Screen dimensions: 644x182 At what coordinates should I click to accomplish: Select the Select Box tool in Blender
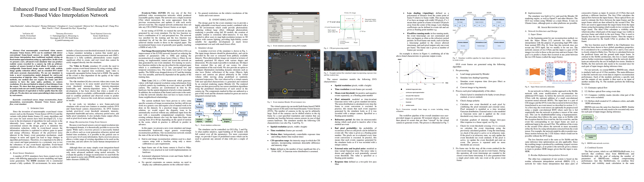point(270,58)
